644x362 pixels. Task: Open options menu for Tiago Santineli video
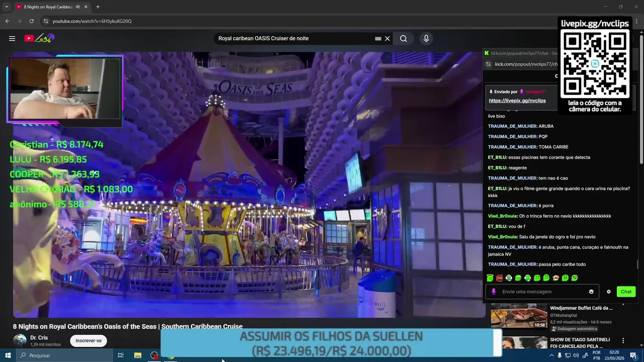click(x=623, y=340)
